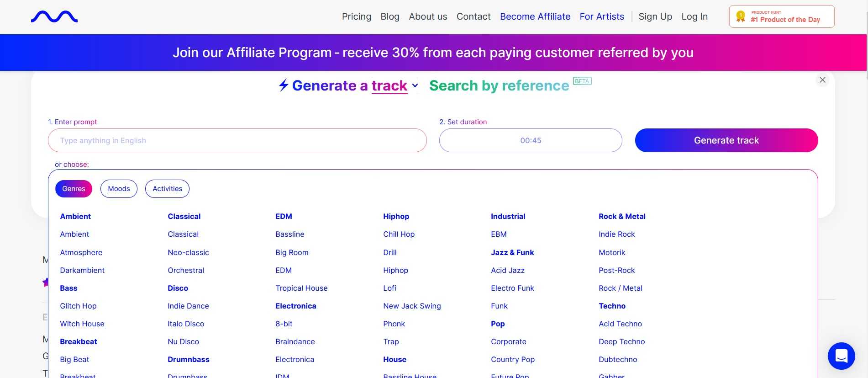This screenshot has width=868, height=378.
Task: Choose the Tropical House genre
Action: point(301,288)
